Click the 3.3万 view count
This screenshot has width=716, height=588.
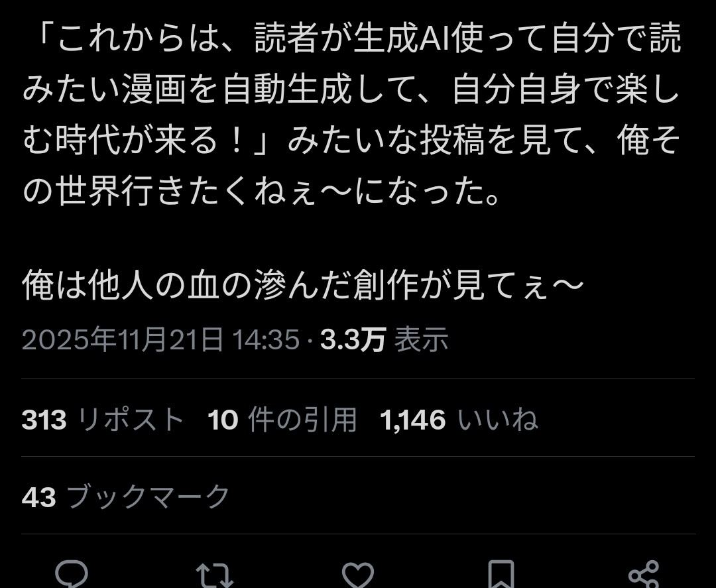pyautogui.click(x=353, y=339)
